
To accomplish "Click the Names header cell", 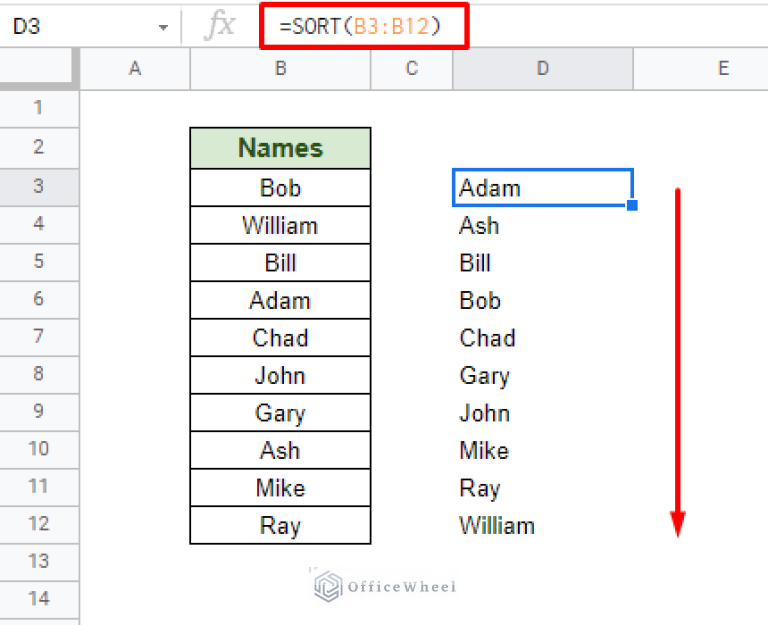I will [x=280, y=148].
